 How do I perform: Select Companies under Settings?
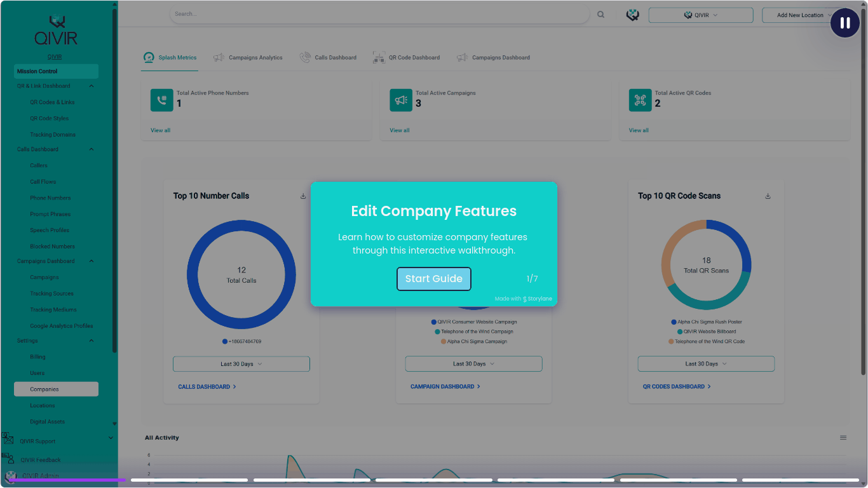(x=56, y=390)
